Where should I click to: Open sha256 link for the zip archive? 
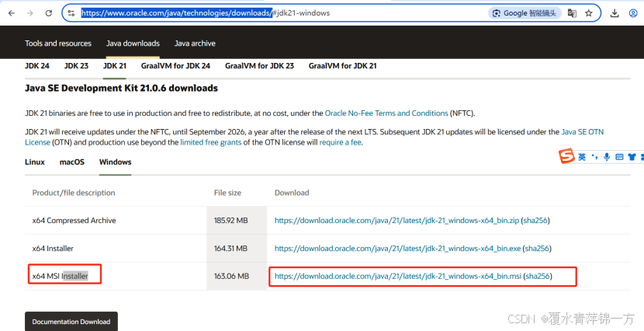535,221
